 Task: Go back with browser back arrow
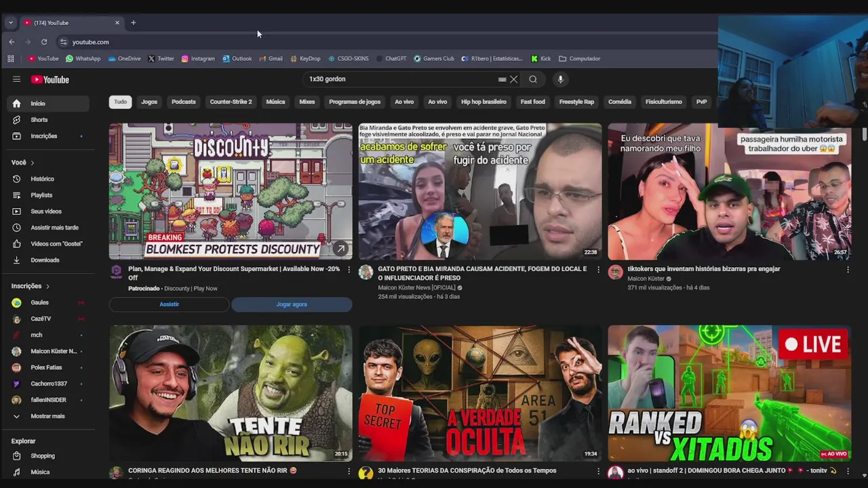click(12, 42)
